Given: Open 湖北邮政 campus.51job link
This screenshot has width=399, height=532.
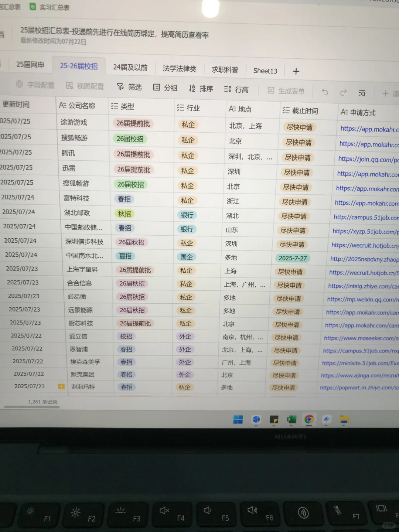Looking at the screenshot, I should pyautogui.click(x=366, y=218).
